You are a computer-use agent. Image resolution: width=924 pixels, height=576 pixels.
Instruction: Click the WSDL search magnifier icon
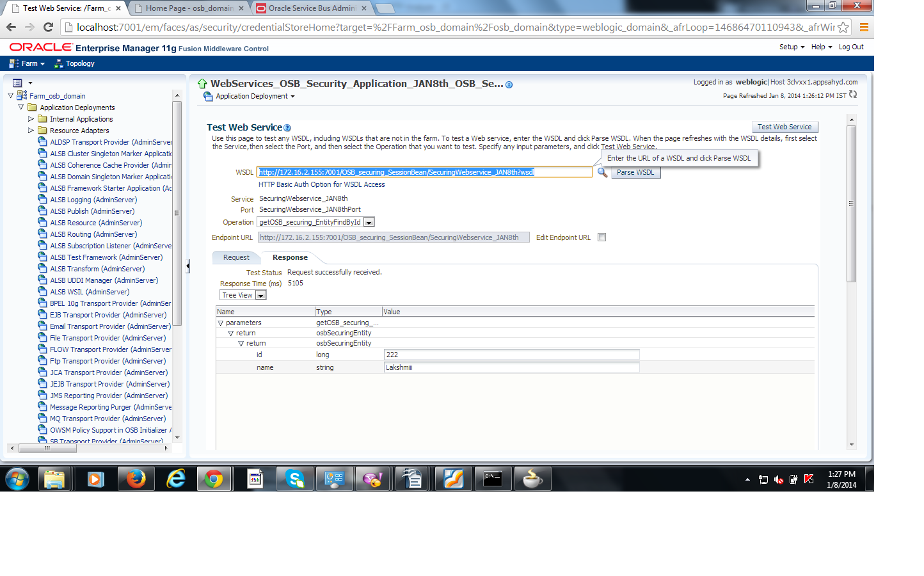[600, 172]
